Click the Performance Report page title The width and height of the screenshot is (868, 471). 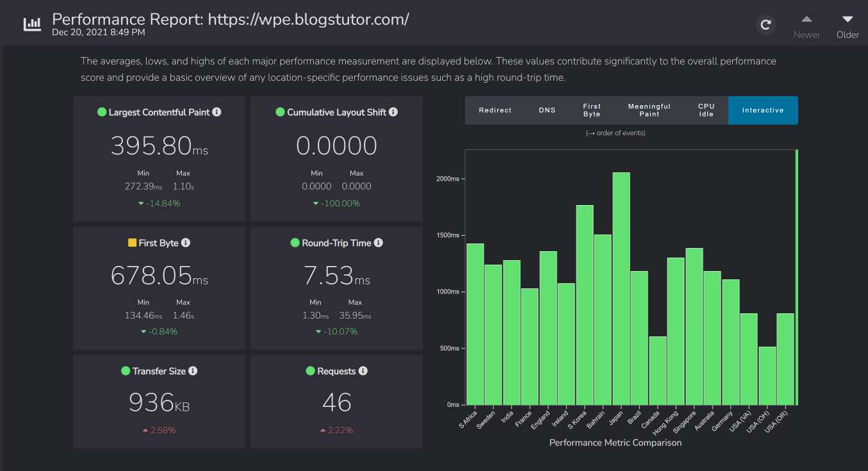pyautogui.click(x=231, y=19)
